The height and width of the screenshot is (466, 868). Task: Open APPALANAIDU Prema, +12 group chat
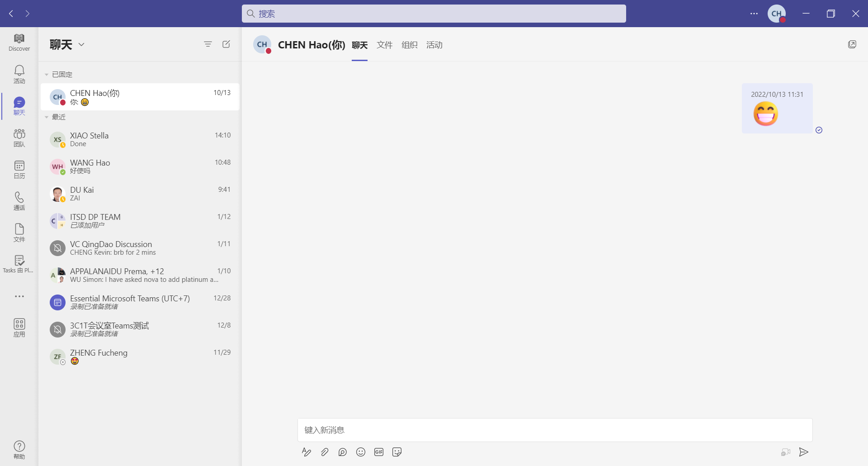coord(140,275)
